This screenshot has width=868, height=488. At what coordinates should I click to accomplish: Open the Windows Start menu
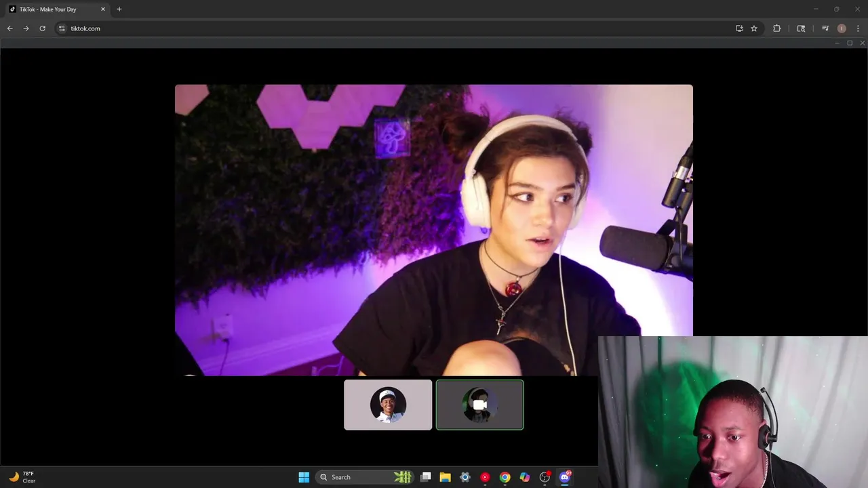pyautogui.click(x=304, y=477)
